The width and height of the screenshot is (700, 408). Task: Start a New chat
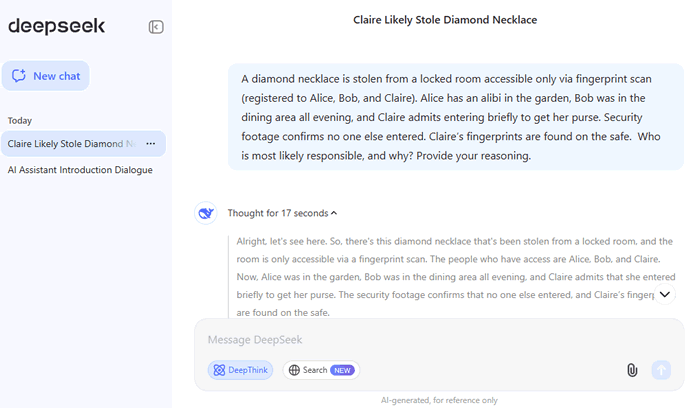tap(45, 76)
